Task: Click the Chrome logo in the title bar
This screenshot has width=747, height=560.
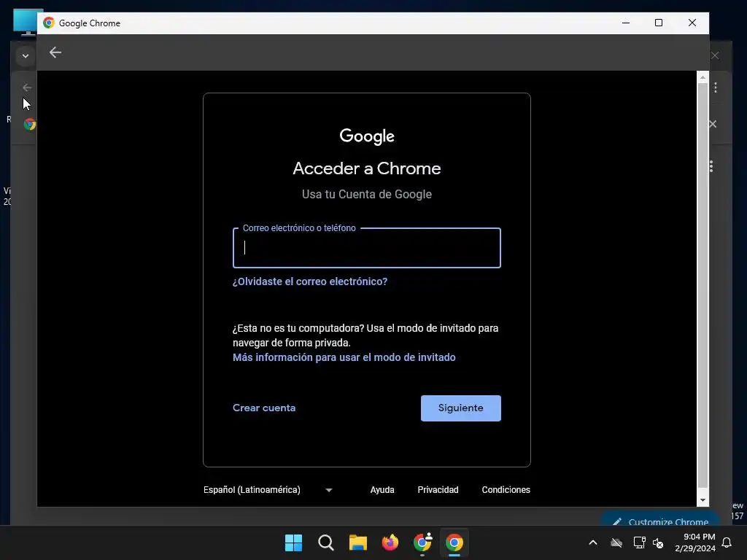Action: (49, 23)
